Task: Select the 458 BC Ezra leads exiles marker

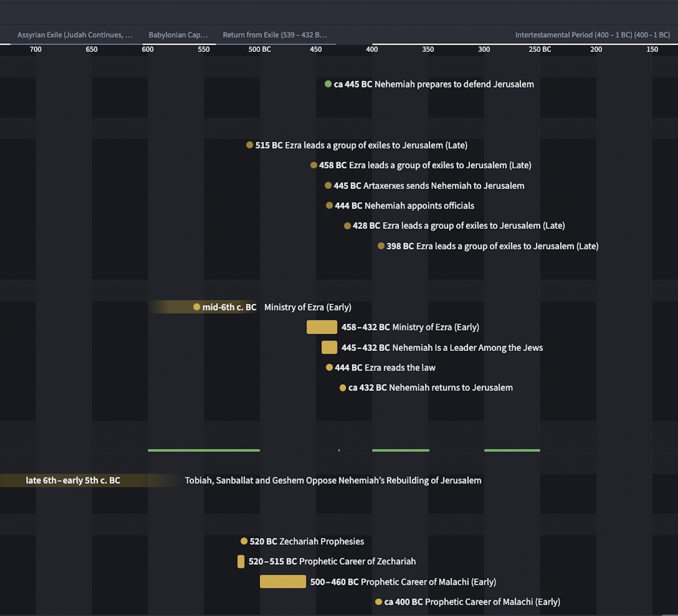Action: pyautogui.click(x=314, y=165)
